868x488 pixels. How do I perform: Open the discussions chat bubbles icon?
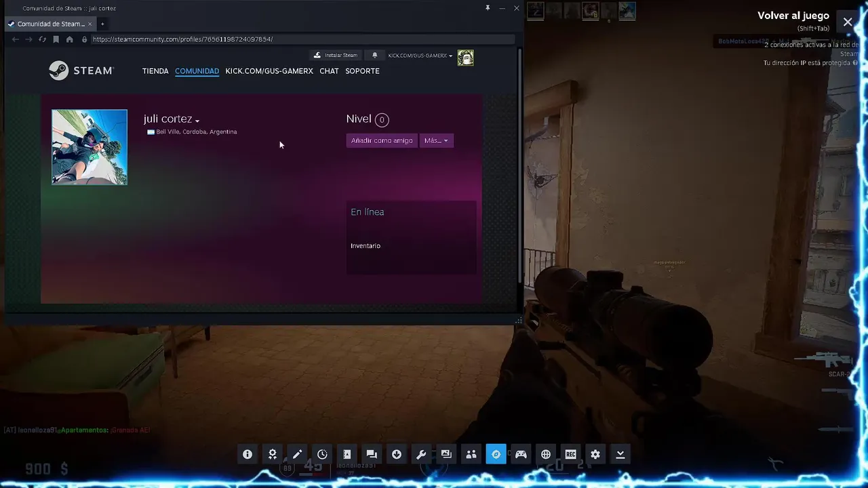tap(372, 454)
